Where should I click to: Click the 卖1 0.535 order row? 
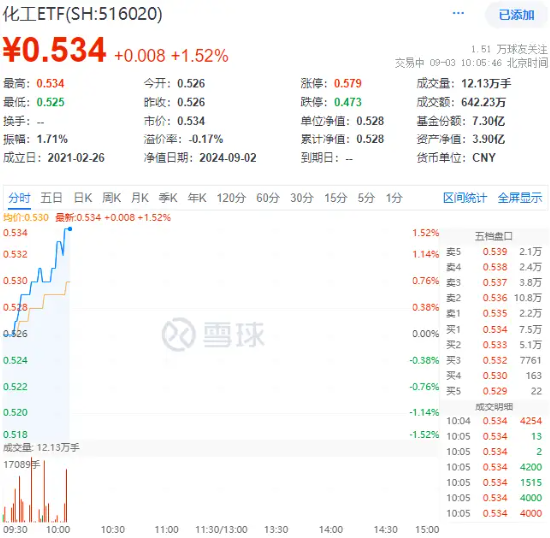tap(494, 314)
